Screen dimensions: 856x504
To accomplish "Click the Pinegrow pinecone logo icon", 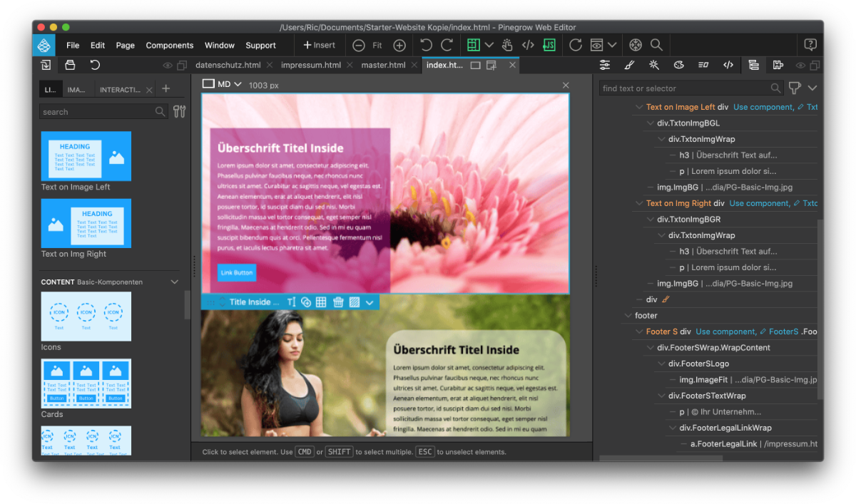I will pyautogui.click(x=44, y=45).
